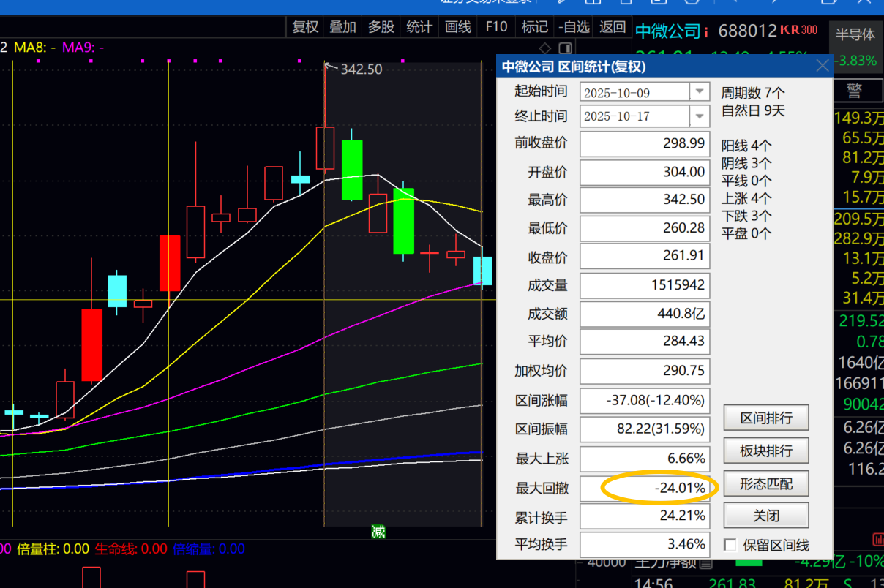Open the 统计 toolbar menu

click(x=419, y=27)
